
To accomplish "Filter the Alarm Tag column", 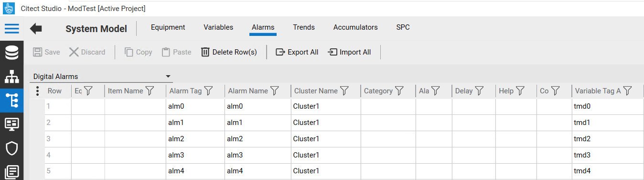I will click(x=208, y=91).
